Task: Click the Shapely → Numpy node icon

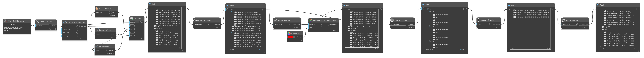Action: click(x=392, y=20)
